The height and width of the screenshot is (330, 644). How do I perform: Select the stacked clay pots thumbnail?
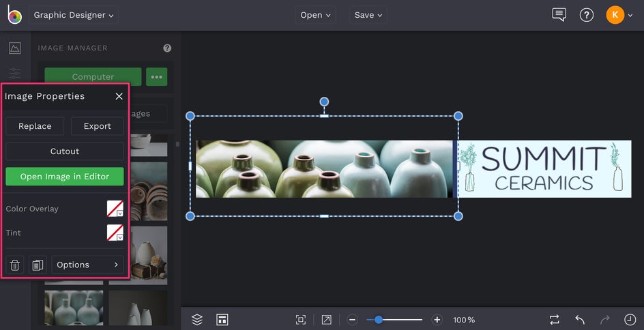[x=149, y=192]
